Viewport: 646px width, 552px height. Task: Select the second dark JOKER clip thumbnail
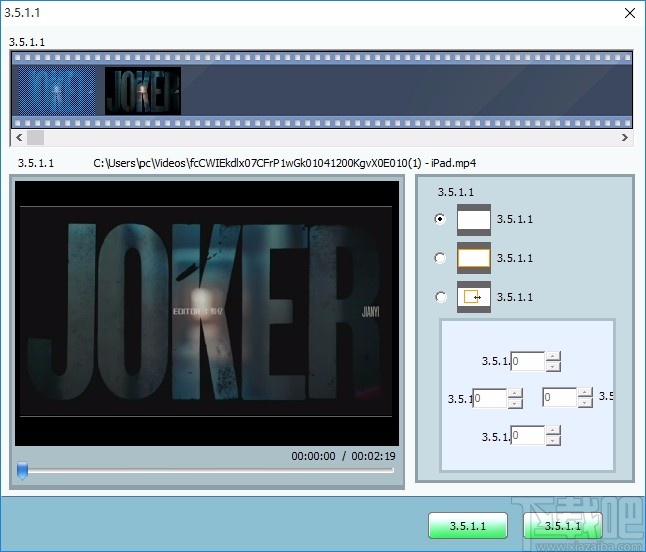[x=143, y=91]
